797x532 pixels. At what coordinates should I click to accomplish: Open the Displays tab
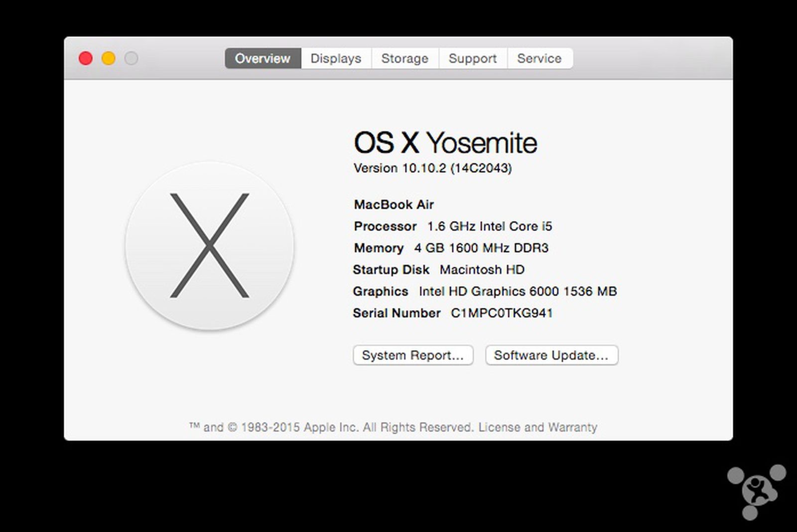tap(335, 58)
